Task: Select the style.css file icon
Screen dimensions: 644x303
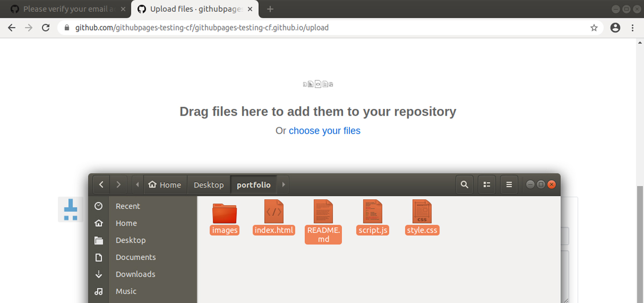Action: pyautogui.click(x=422, y=211)
